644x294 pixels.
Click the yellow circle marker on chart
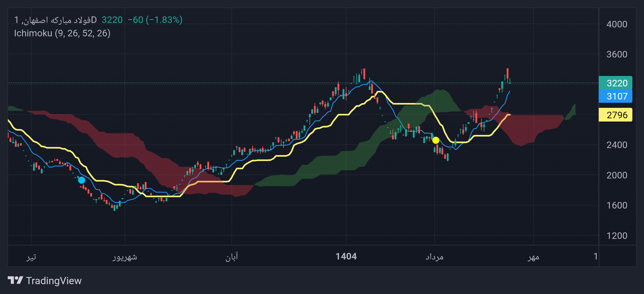coord(436,140)
